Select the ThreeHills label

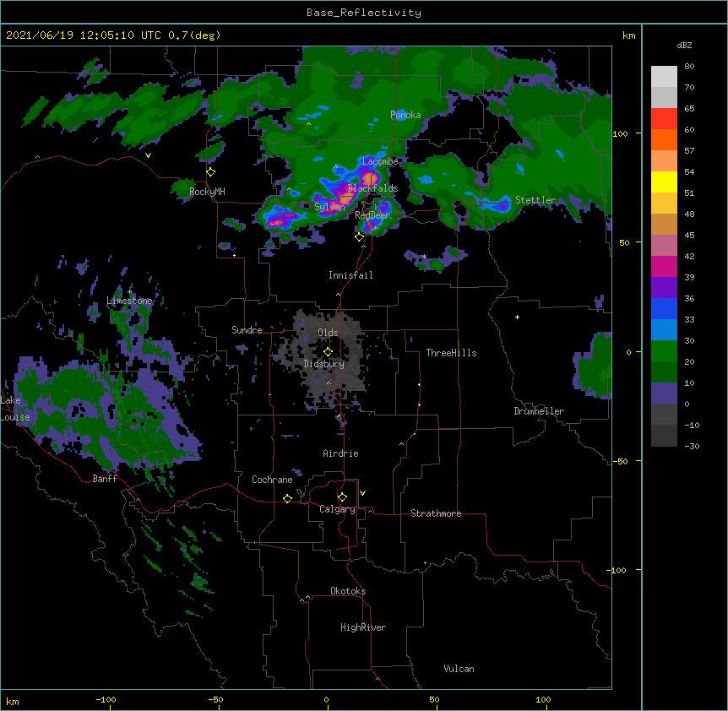(451, 353)
